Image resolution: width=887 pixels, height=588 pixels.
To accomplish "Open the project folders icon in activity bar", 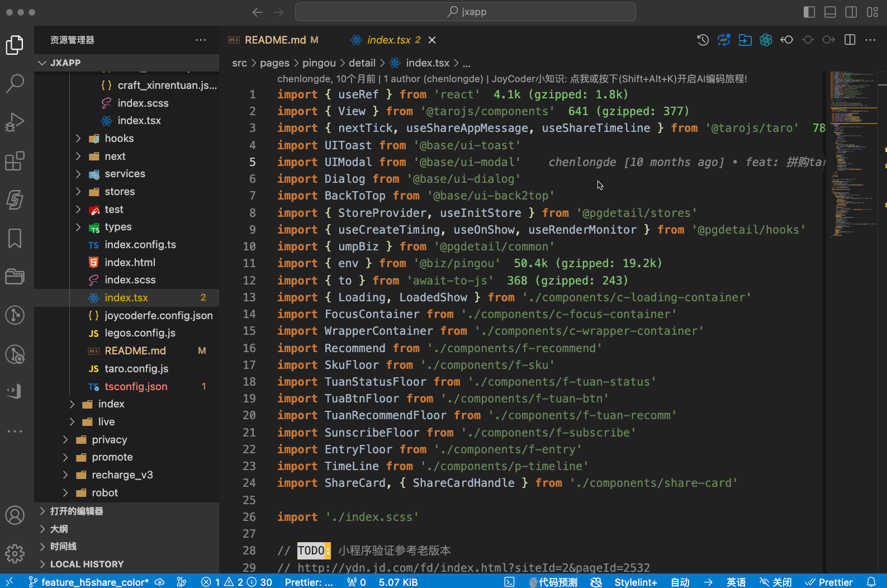I will [15, 277].
